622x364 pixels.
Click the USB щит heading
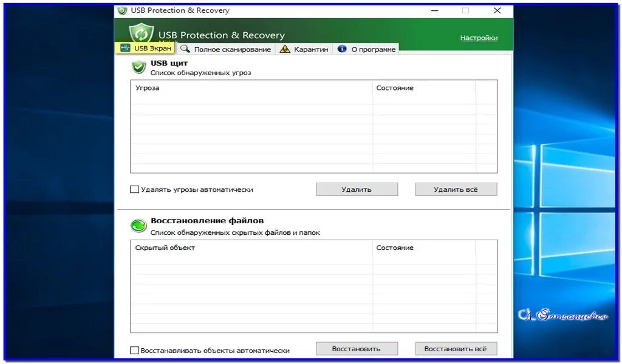[169, 63]
